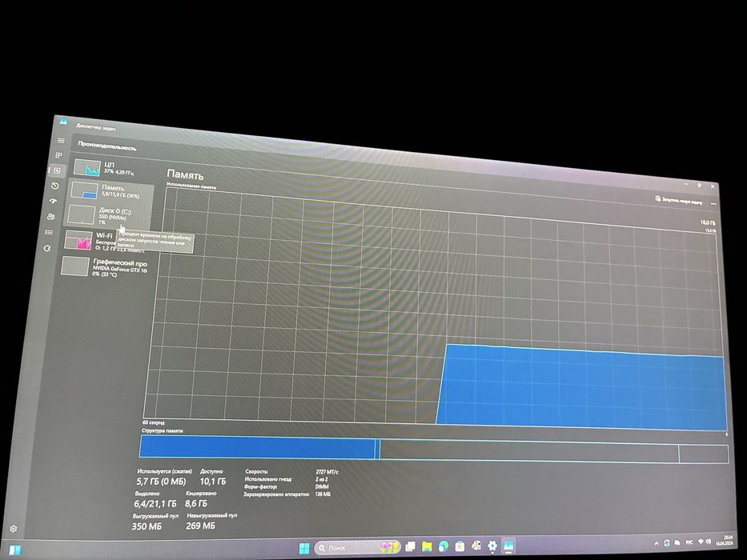Expand the hidden tray icons chevron
This screenshot has height=560, width=747.
[x=656, y=543]
